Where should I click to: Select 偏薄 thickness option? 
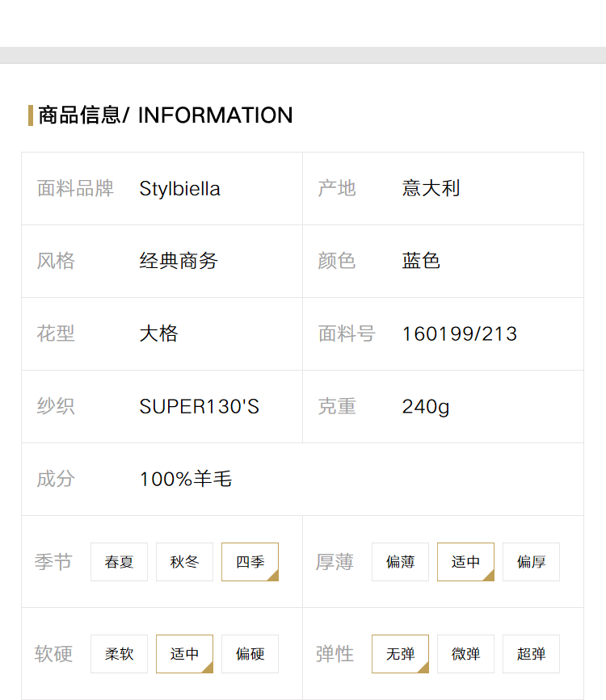pyautogui.click(x=401, y=562)
